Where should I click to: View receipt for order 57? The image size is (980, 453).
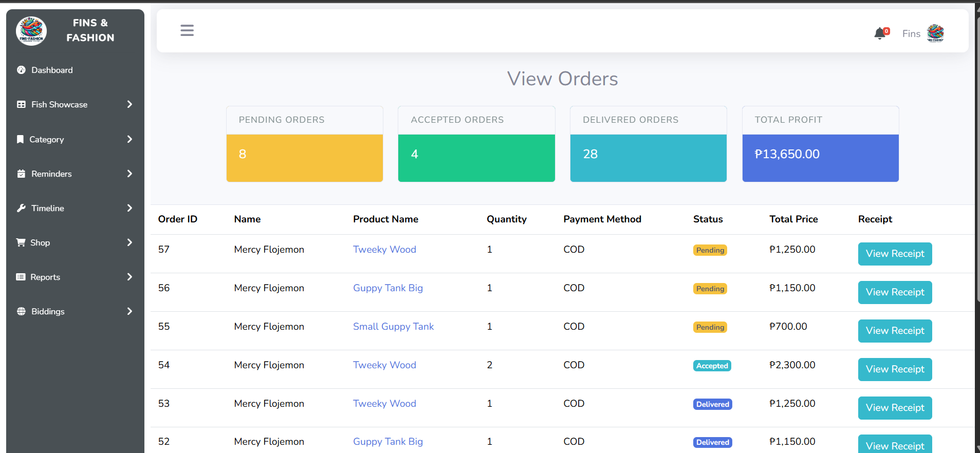click(895, 254)
